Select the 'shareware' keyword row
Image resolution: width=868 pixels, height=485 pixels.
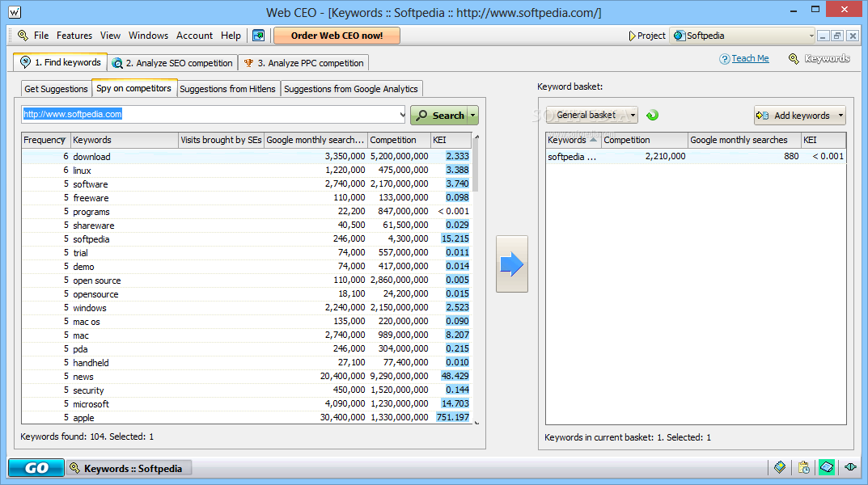[x=247, y=225]
